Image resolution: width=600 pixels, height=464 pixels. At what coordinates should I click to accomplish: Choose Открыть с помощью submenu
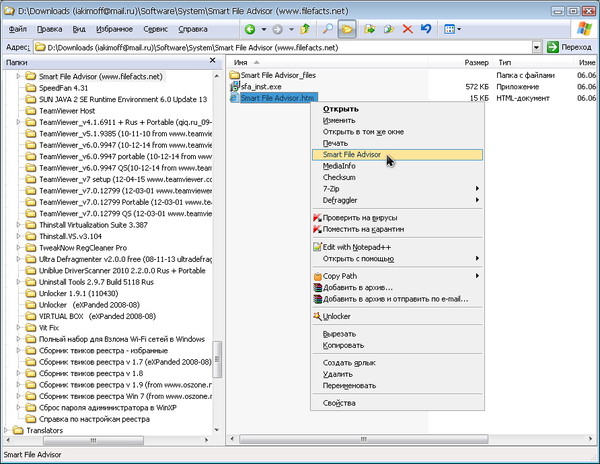coord(397,259)
